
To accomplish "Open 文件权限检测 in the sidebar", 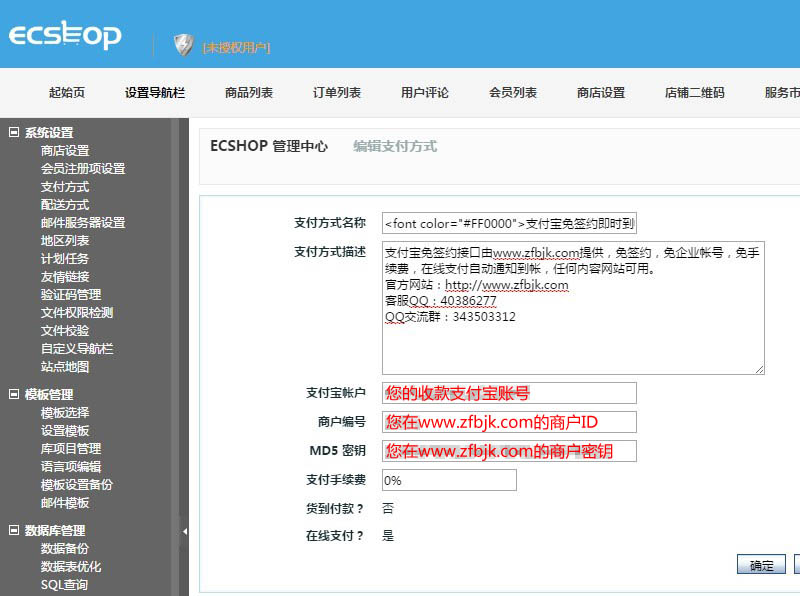I will click(x=77, y=313).
